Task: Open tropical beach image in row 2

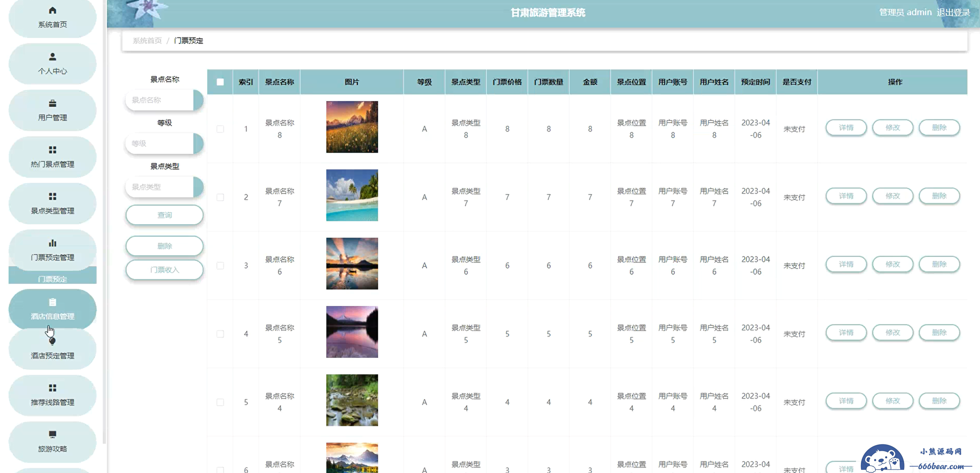Action: [352, 195]
